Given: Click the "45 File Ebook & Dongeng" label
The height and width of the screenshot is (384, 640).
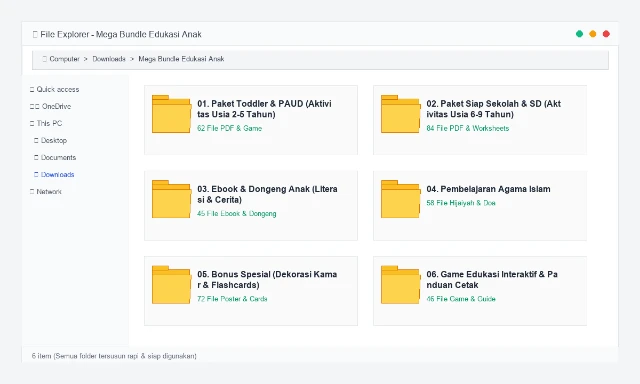Looking at the screenshot, I should coord(237,213).
